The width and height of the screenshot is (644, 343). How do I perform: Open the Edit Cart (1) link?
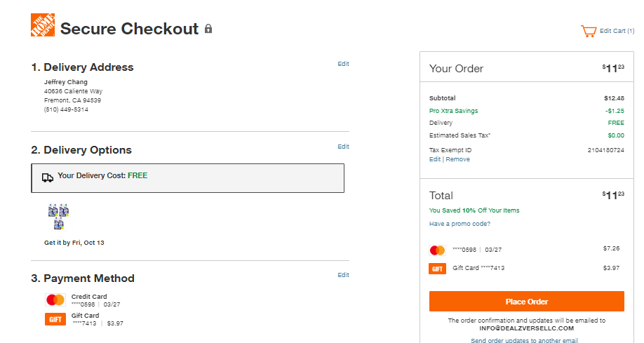tap(617, 31)
